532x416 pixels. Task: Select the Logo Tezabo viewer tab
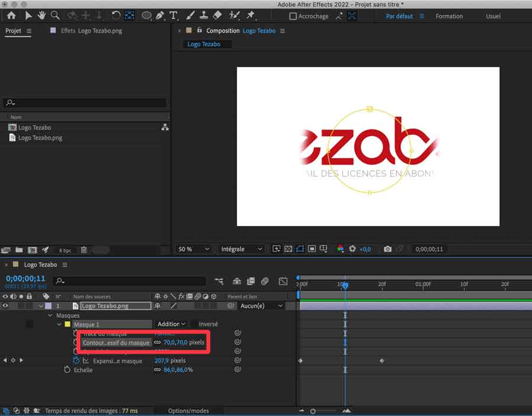click(x=204, y=44)
